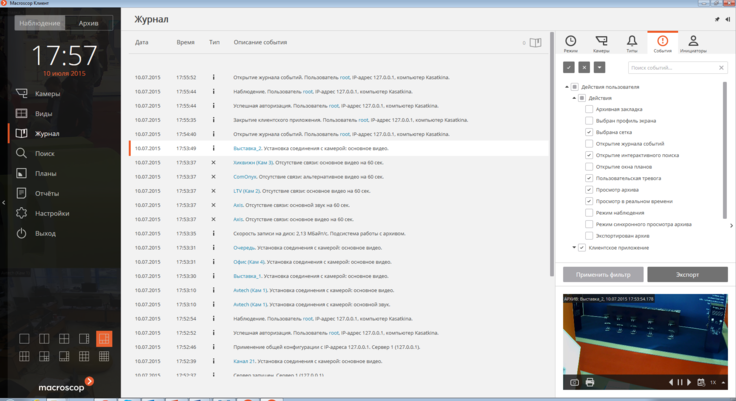The height and width of the screenshot is (401, 736).
Task: Collapse the Действия tree node
Action: point(574,98)
